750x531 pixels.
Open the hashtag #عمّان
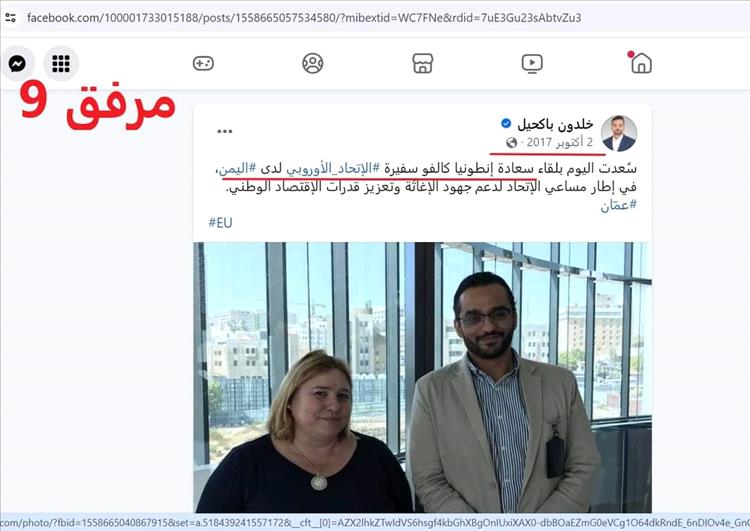[618, 205]
